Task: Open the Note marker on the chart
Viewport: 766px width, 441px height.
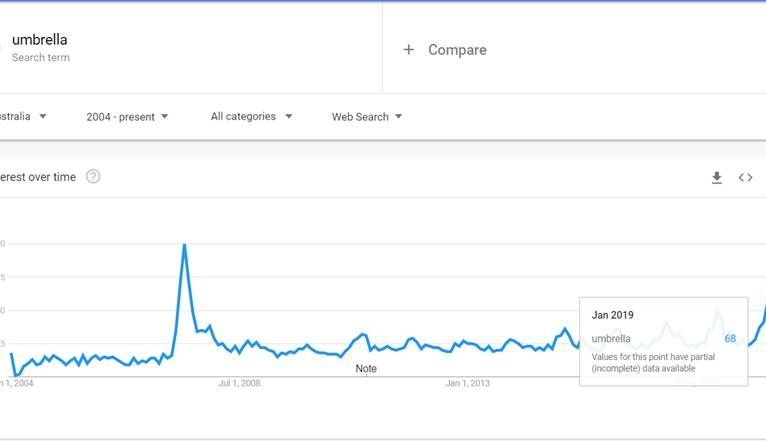Action: point(366,369)
